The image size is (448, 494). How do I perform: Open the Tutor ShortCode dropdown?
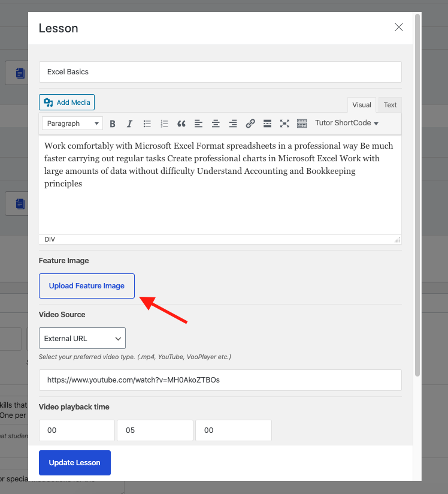[x=347, y=123]
